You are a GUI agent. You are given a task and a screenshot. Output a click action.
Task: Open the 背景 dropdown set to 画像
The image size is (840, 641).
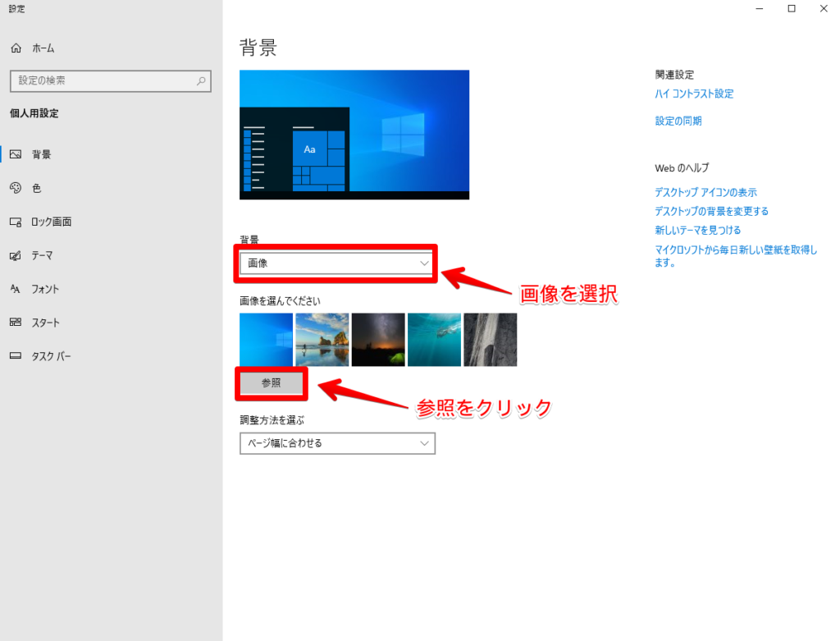pos(337,263)
